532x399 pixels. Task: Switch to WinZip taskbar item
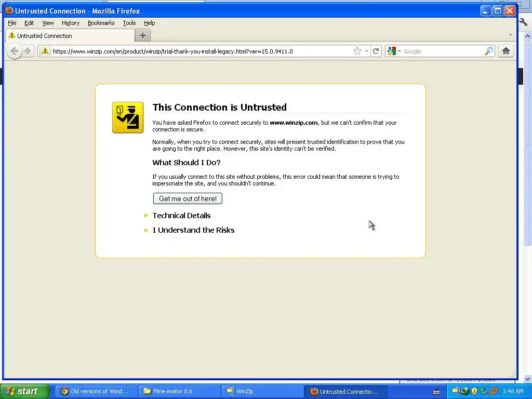pyautogui.click(x=262, y=391)
